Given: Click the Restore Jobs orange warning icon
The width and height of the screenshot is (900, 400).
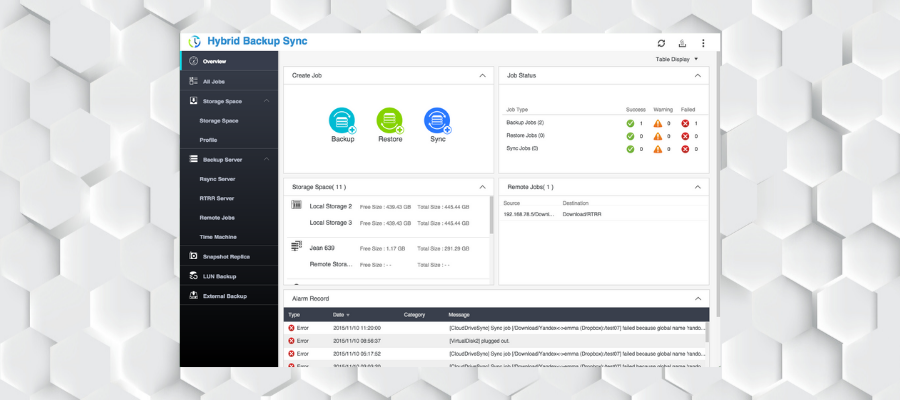Looking at the screenshot, I should point(658,136).
